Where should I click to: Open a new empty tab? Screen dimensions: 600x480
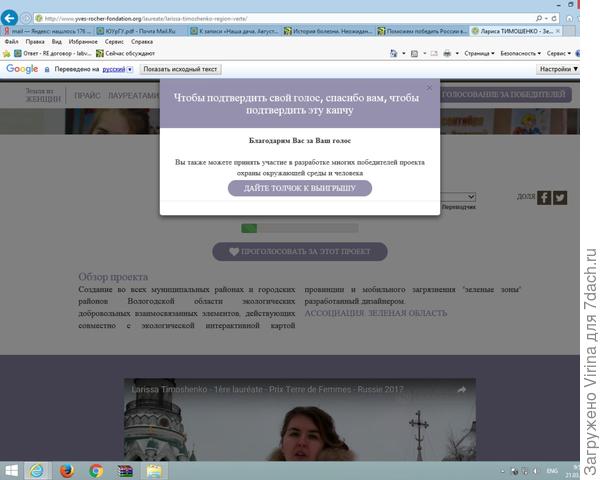570,31
